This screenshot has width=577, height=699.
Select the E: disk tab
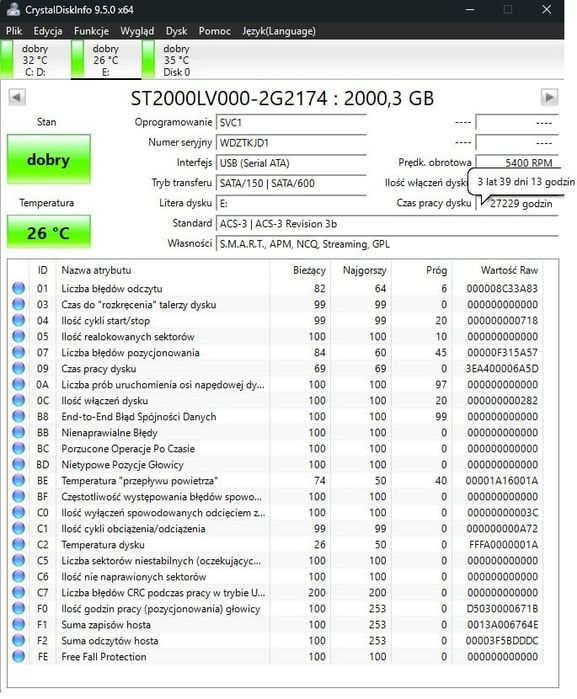click(x=106, y=60)
